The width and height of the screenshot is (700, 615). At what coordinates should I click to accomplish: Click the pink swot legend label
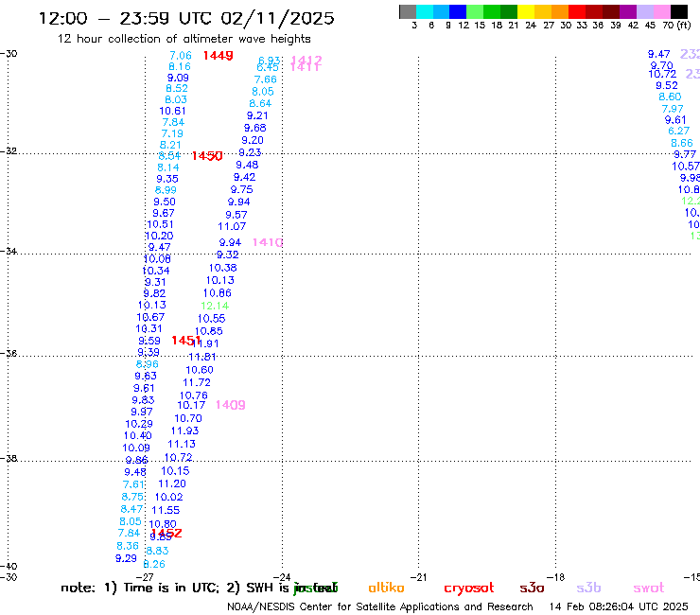click(649, 589)
